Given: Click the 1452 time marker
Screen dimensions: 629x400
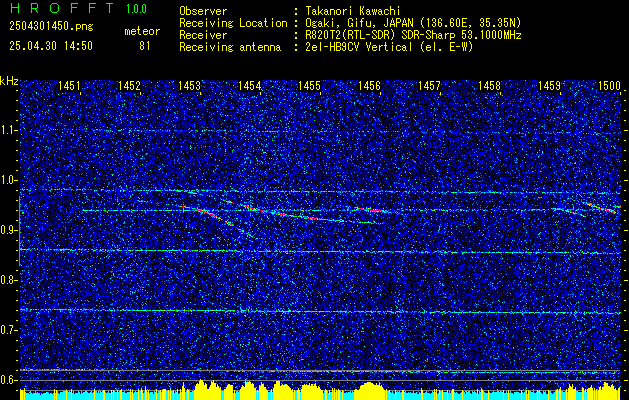Looking at the screenshot, I should pyautogui.click(x=129, y=85).
